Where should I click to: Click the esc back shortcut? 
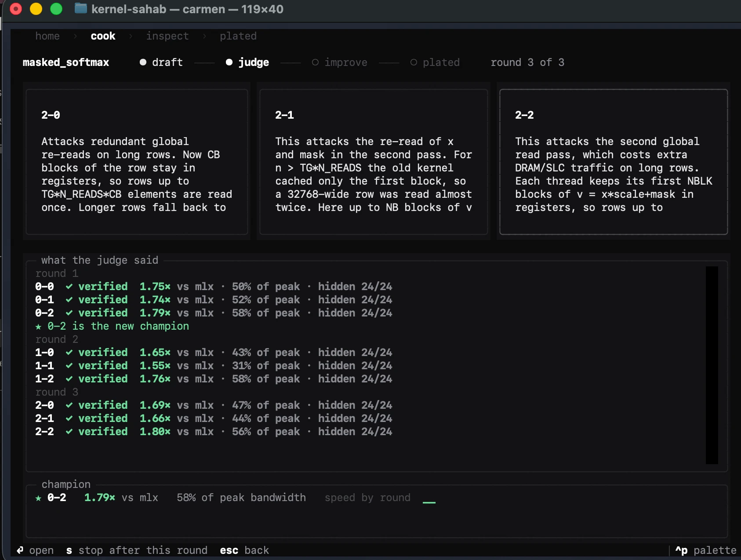coord(244,550)
